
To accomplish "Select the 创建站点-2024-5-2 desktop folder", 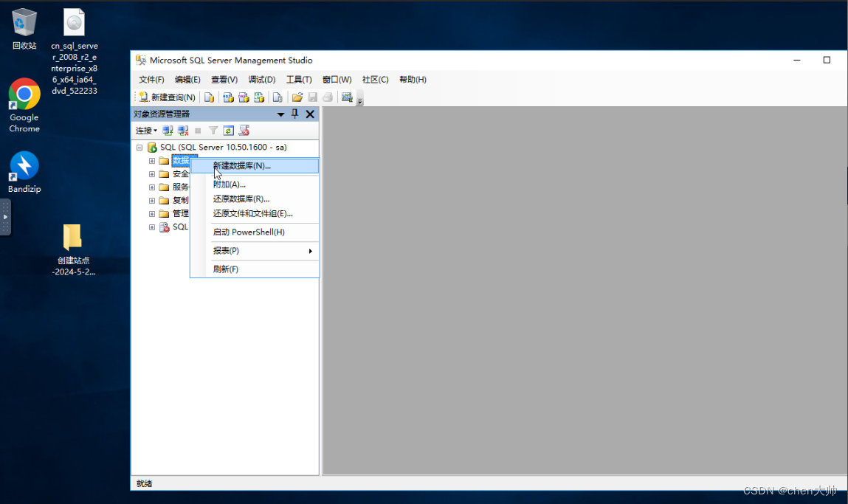I will pyautogui.click(x=74, y=250).
